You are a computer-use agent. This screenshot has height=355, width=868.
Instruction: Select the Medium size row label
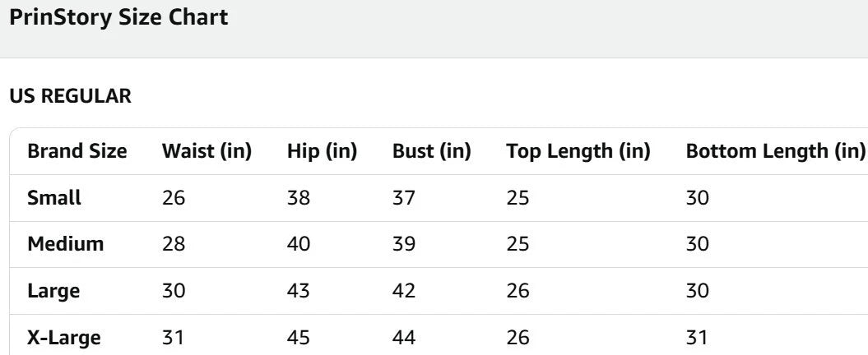coord(65,245)
